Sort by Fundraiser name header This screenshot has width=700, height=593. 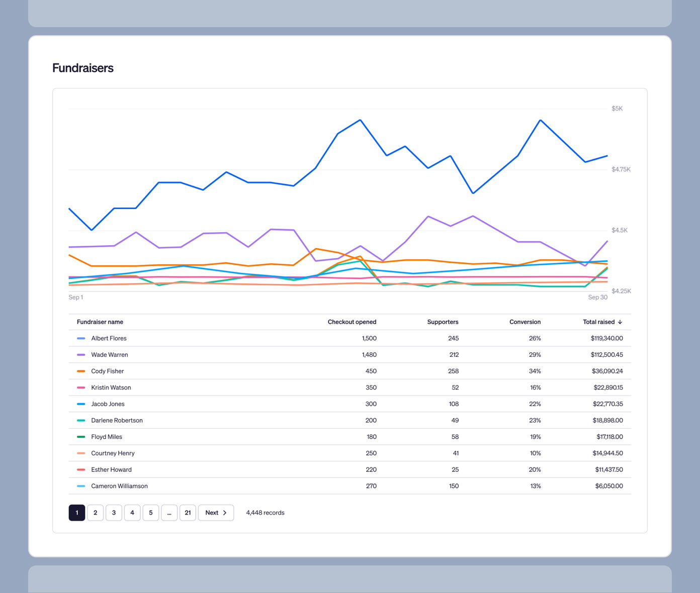100,322
